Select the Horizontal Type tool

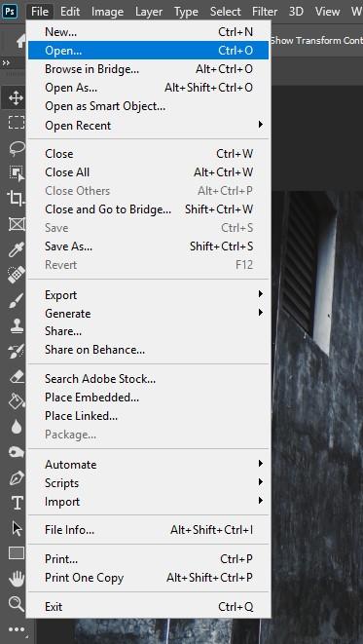17,503
